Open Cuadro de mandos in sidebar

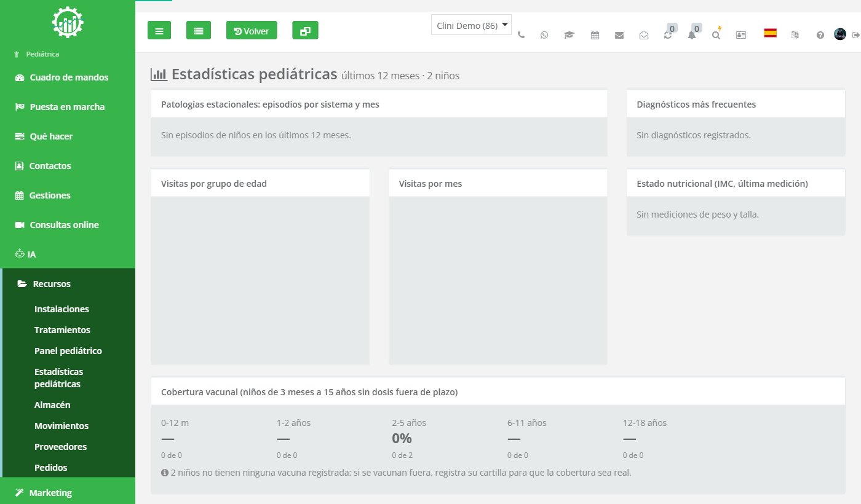click(x=68, y=77)
